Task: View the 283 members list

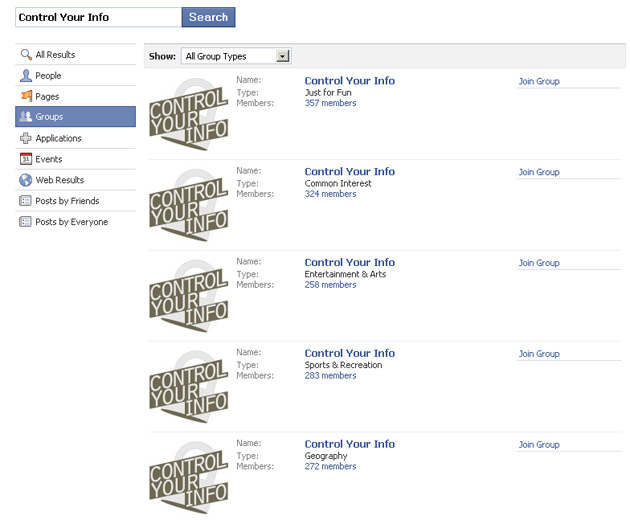Action: tap(330, 376)
